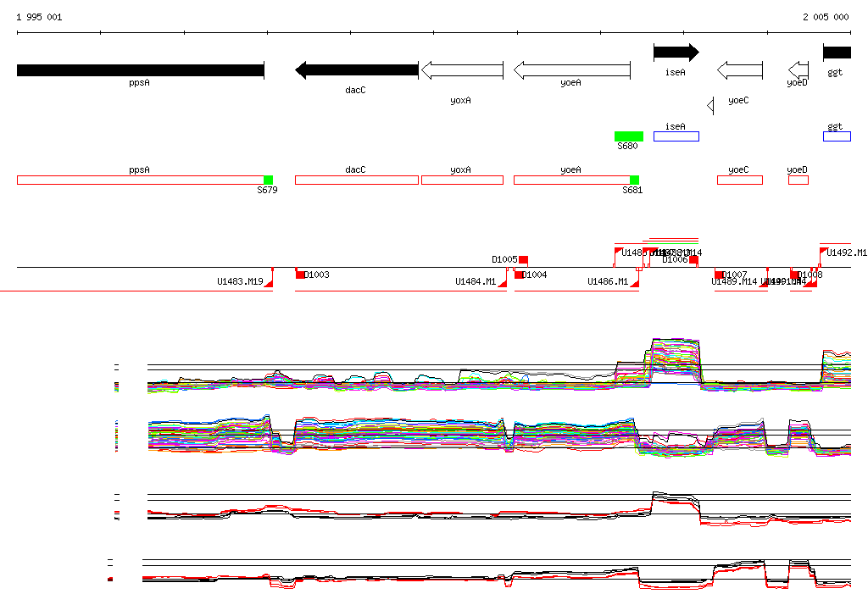Select the small white yoeD gene arrow

pos(798,70)
